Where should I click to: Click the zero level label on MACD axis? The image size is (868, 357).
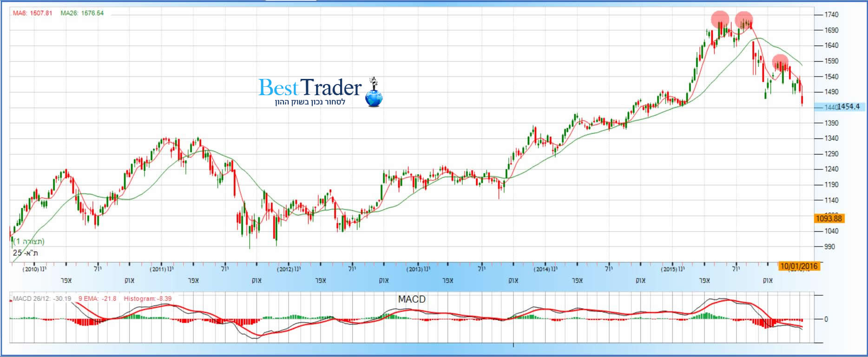pyautogui.click(x=826, y=319)
